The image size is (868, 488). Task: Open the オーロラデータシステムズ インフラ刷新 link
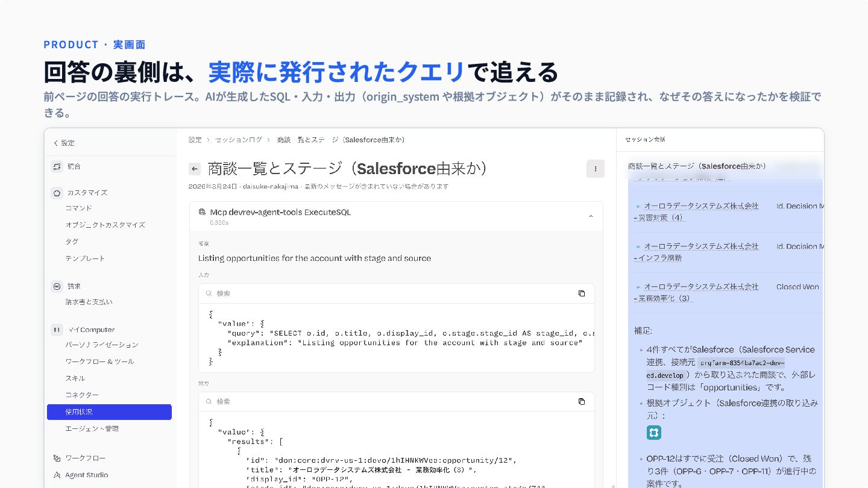[x=696, y=252]
